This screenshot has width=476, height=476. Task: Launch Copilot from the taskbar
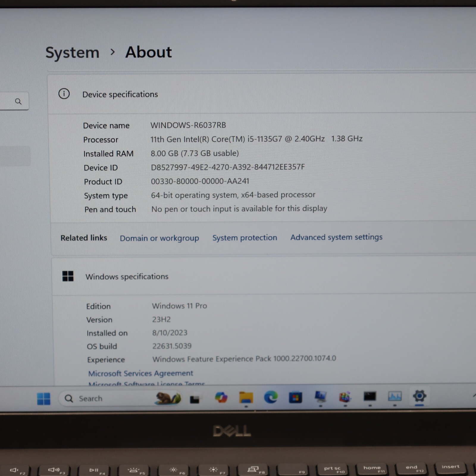pos(221,397)
